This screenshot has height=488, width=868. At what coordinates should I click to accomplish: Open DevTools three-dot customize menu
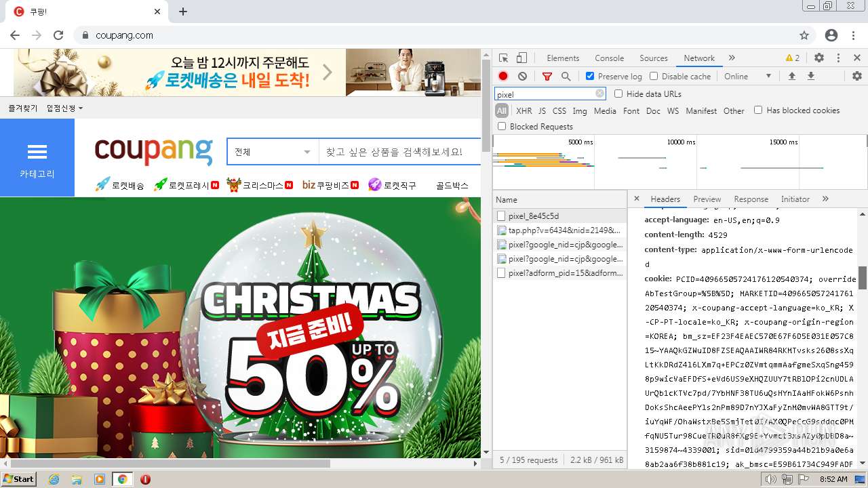(x=838, y=58)
